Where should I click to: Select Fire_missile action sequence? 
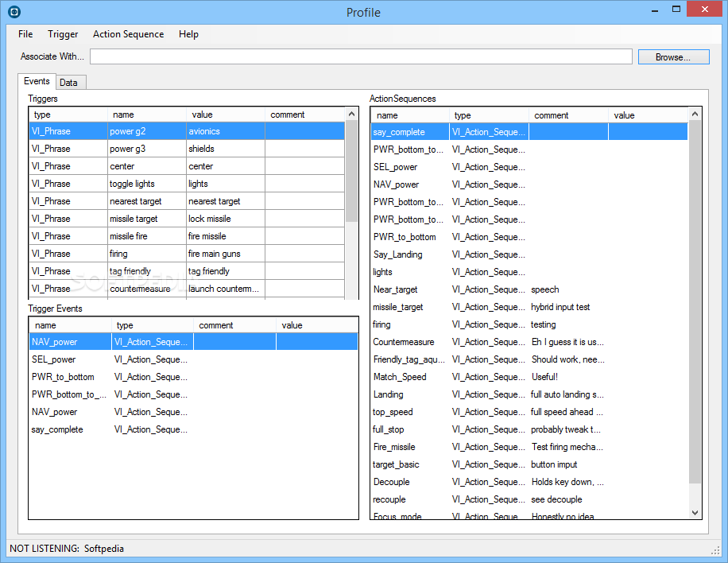pos(529,447)
